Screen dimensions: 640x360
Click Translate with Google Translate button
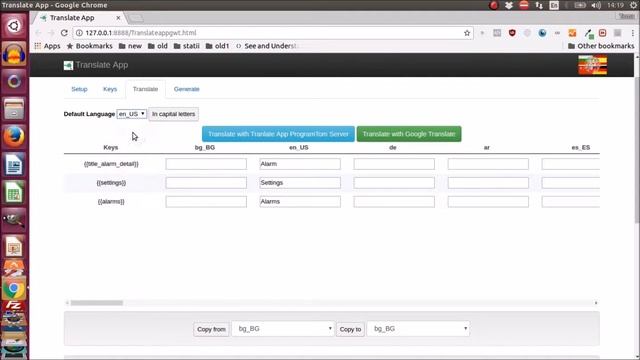click(409, 134)
